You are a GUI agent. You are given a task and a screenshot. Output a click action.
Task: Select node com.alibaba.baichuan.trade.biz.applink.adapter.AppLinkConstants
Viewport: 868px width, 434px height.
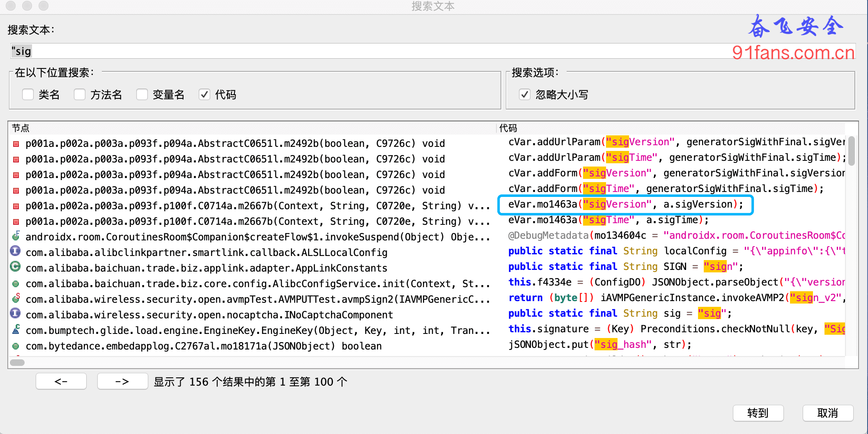pos(207,268)
